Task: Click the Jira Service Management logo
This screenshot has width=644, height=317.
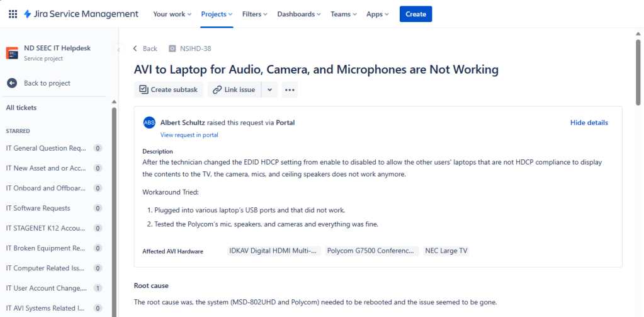Action: coord(81,14)
